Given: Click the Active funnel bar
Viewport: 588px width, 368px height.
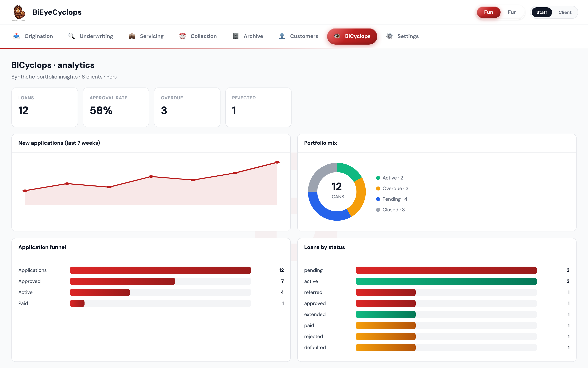Looking at the screenshot, I should (x=100, y=292).
